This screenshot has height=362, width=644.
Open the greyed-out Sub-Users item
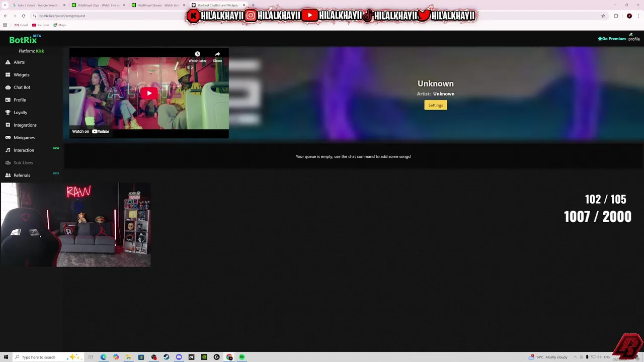coord(23,163)
